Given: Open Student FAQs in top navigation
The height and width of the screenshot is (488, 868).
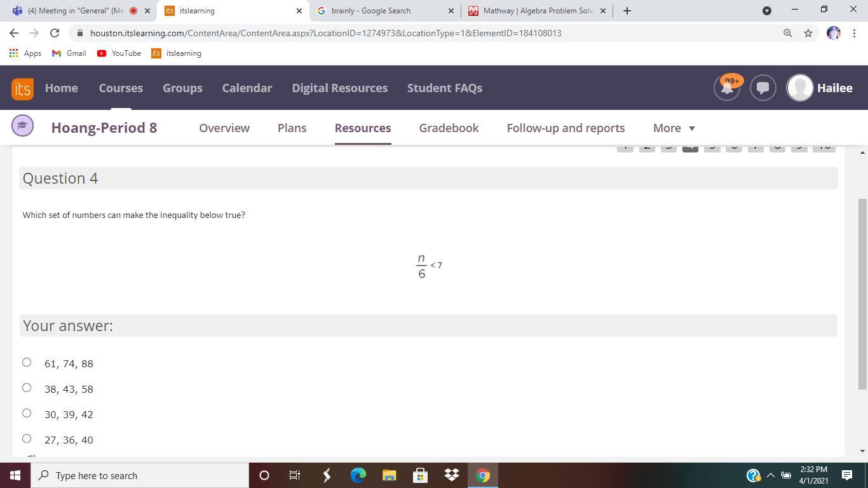Looking at the screenshot, I should coord(445,88).
